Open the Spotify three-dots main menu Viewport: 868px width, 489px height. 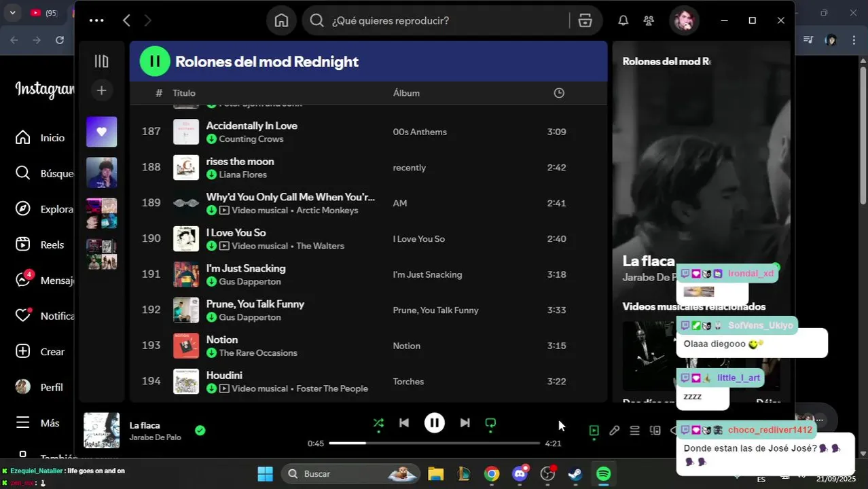pos(96,20)
